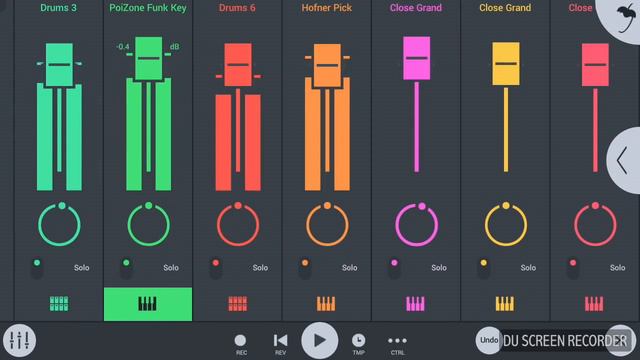640x360 pixels.
Task: Mute the yellow Close Grand channel toggle
Action: (x=484, y=268)
